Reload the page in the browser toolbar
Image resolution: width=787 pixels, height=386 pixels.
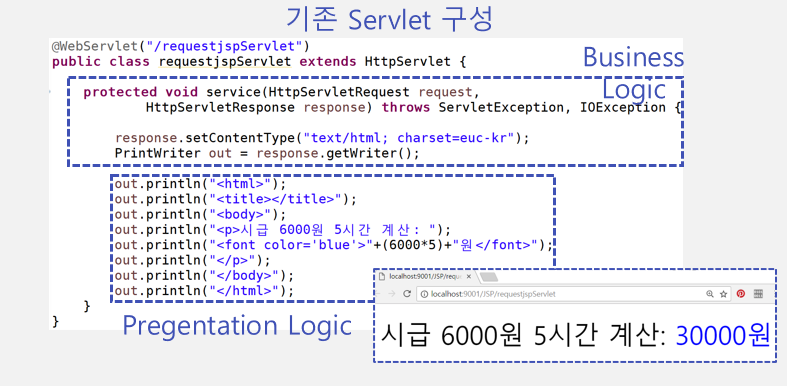click(408, 294)
